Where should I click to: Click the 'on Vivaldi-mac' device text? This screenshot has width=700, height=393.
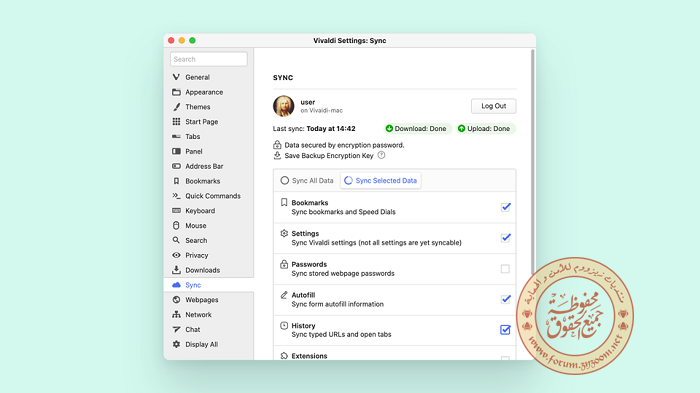[321, 110]
